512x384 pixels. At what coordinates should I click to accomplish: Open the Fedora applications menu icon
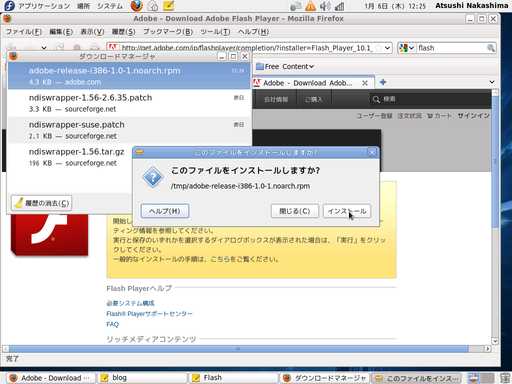coord(9,6)
